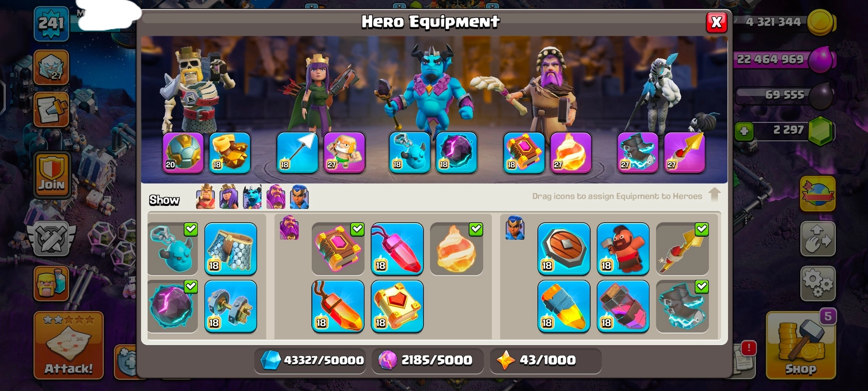868x391 pixels.
Task: Tap the Attack! map button
Action: (69, 345)
